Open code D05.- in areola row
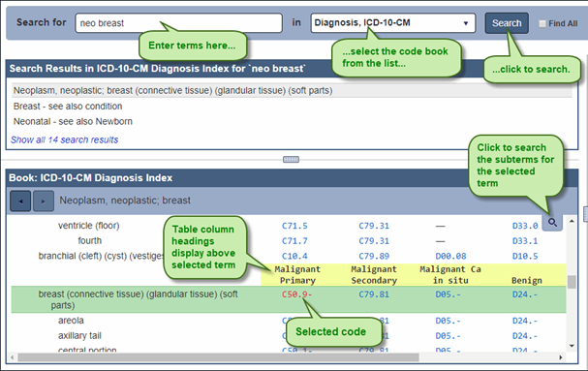The height and width of the screenshot is (371, 588). 448,321
